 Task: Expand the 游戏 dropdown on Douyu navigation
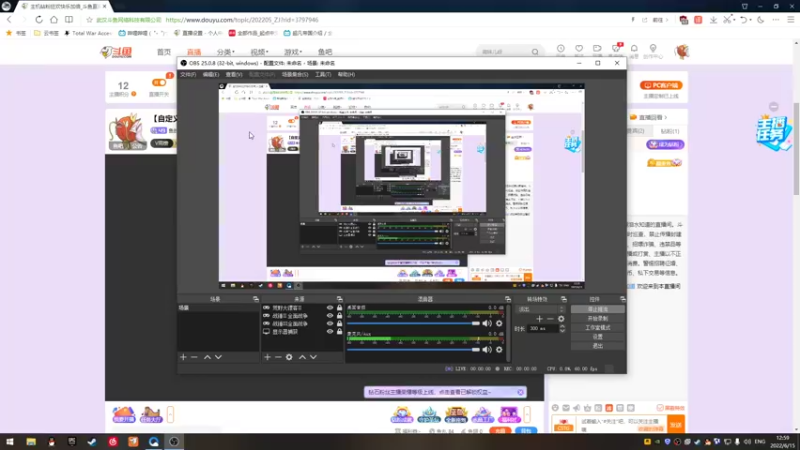(293, 52)
